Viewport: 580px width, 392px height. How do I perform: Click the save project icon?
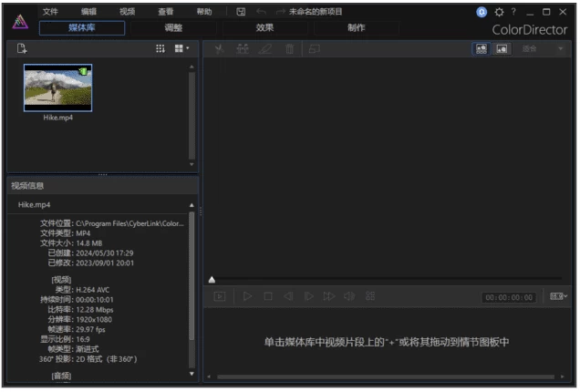tap(241, 12)
